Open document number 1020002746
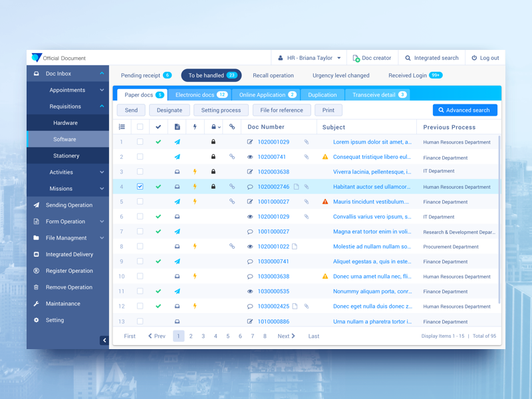Screen dimensions: 532x399 click(x=273, y=187)
